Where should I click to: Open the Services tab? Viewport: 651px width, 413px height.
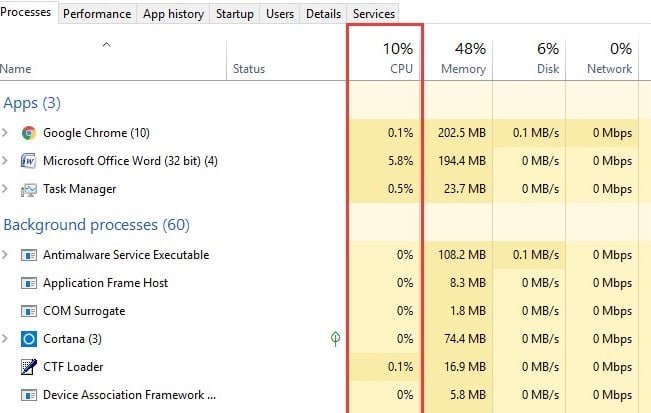pos(374,14)
